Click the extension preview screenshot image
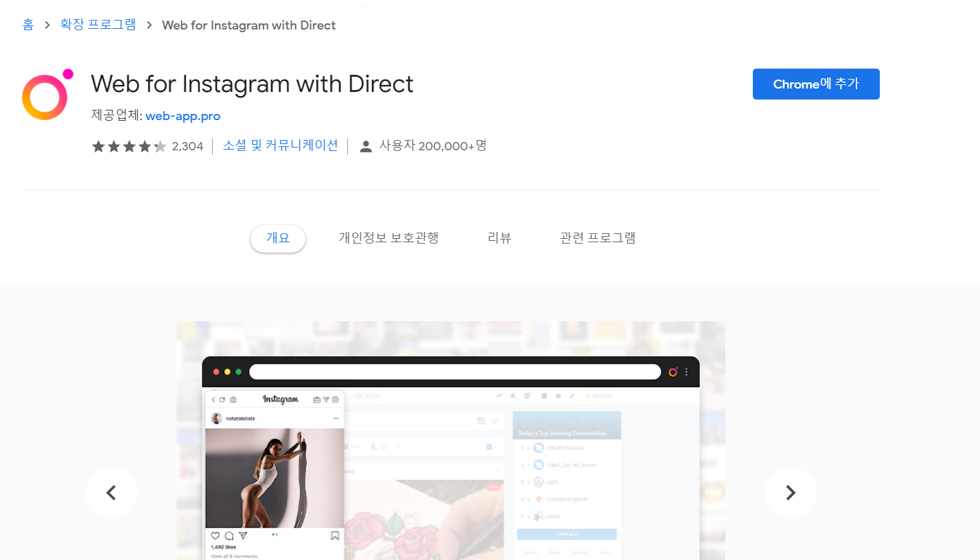Screen dimensions: 980x560 (451, 441)
